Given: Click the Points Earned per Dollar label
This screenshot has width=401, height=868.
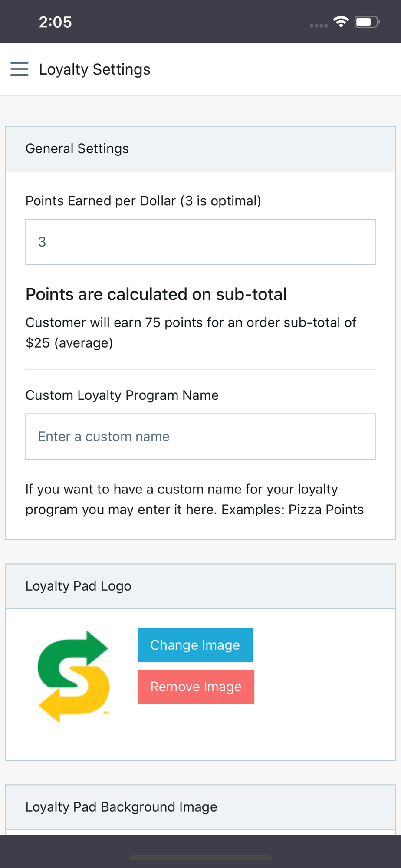Looking at the screenshot, I should [143, 201].
